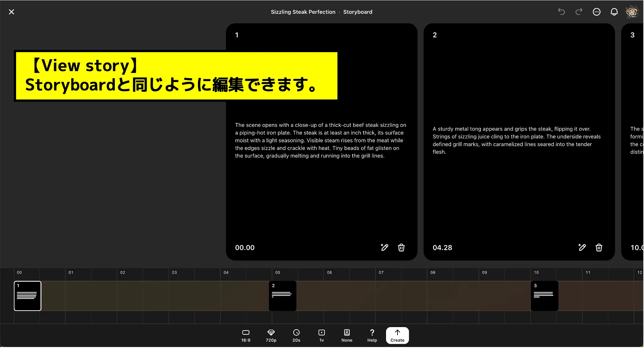Open notifications with the bell icon
Screen dimensions: 644x348
pyautogui.click(x=614, y=12)
